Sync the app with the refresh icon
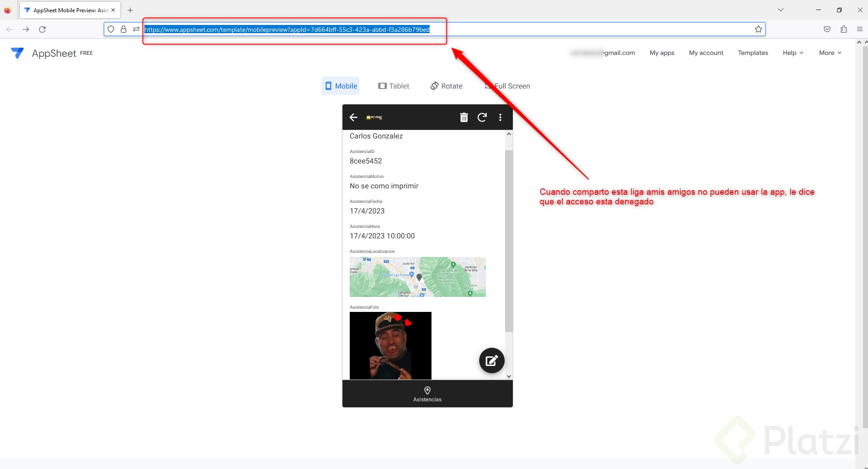The image size is (868, 469). (482, 118)
